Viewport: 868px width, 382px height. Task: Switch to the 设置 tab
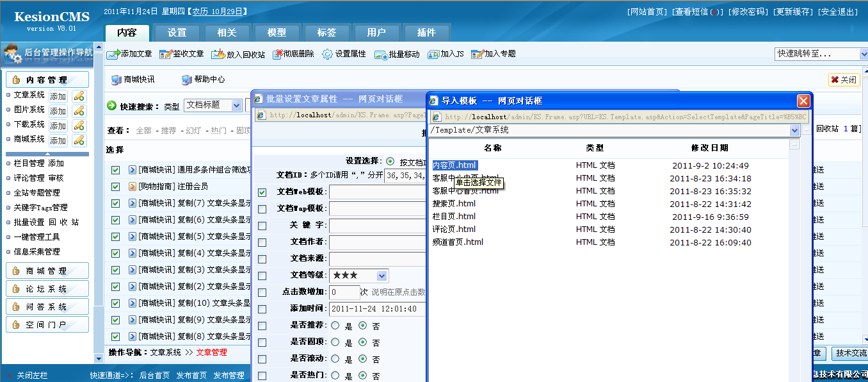tap(177, 32)
